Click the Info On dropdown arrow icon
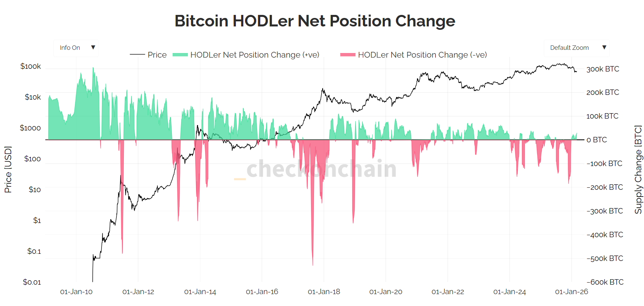 click(93, 47)
